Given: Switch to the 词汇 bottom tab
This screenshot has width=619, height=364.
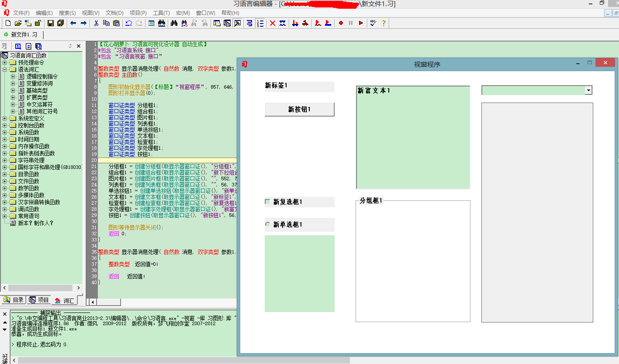Looking at the screenshot, I should point(65,300).
